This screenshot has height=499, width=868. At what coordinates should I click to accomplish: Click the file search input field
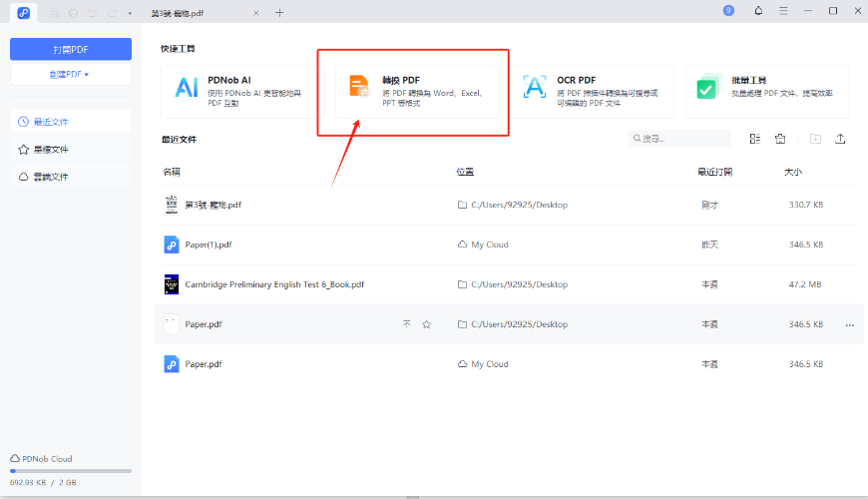coord(683,139)
